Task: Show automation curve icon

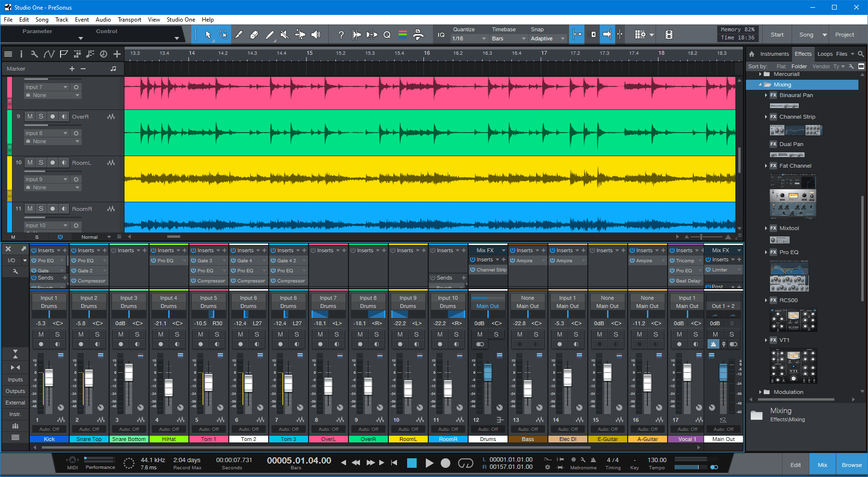Action: point(49,54)
